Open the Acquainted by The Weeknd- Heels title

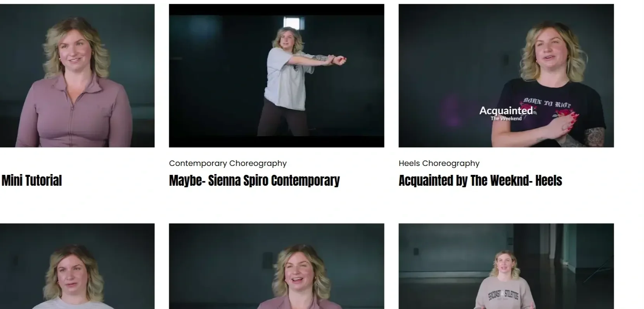coord(480,180)
